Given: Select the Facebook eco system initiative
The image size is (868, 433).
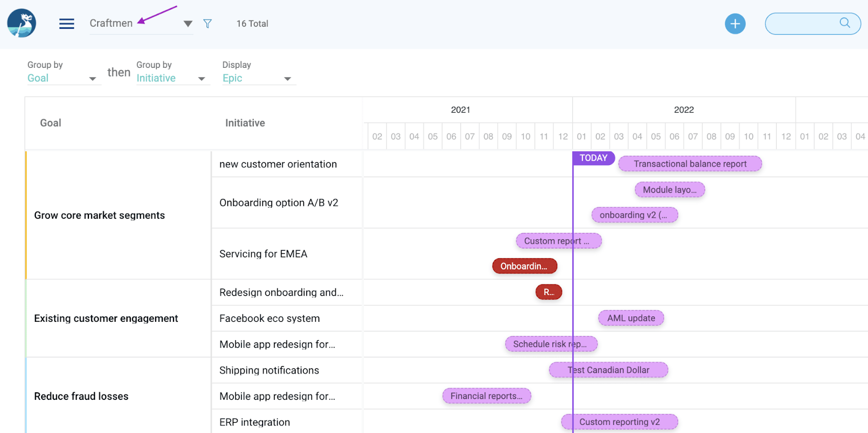Looking at the screenshot, I should [x=270, y=319].
